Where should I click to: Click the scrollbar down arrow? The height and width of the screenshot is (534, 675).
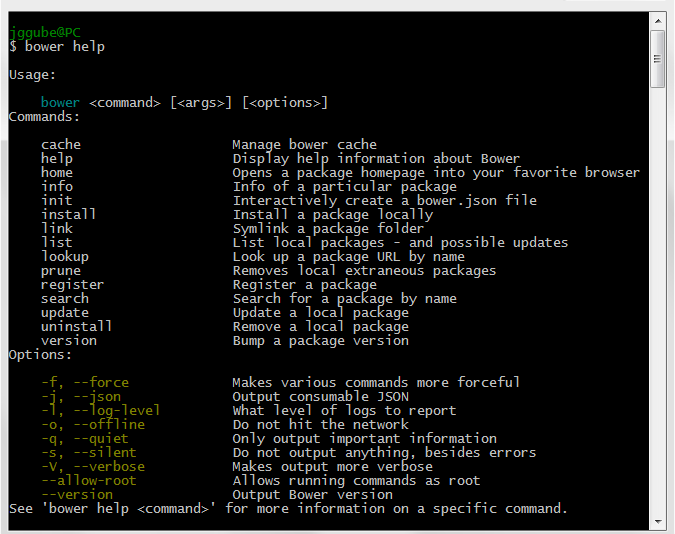[657, 522]
